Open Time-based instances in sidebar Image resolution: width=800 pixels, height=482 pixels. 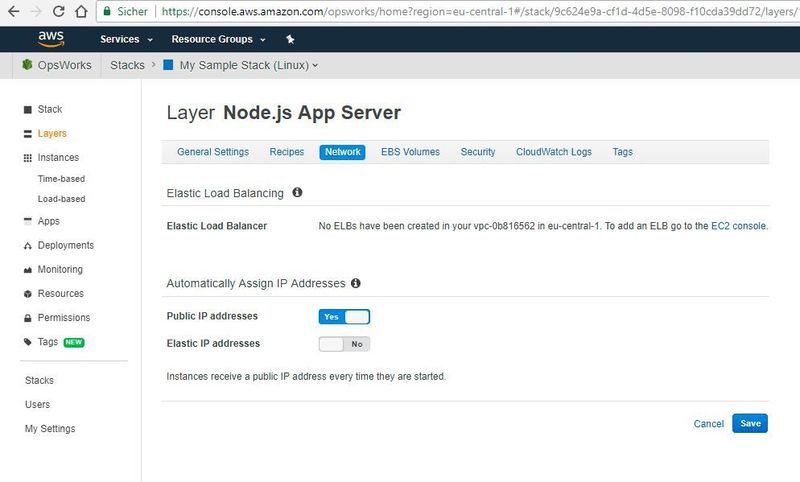pyautogui.click(x=61, y=179)
